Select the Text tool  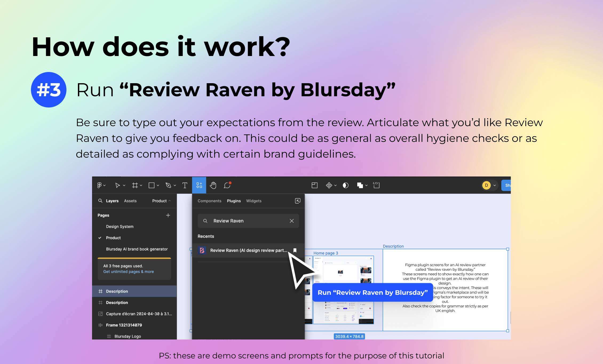pos(185,185)
